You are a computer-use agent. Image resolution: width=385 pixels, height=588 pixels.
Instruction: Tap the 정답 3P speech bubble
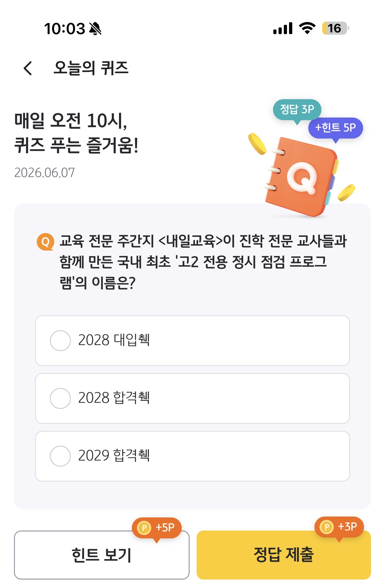297,110
